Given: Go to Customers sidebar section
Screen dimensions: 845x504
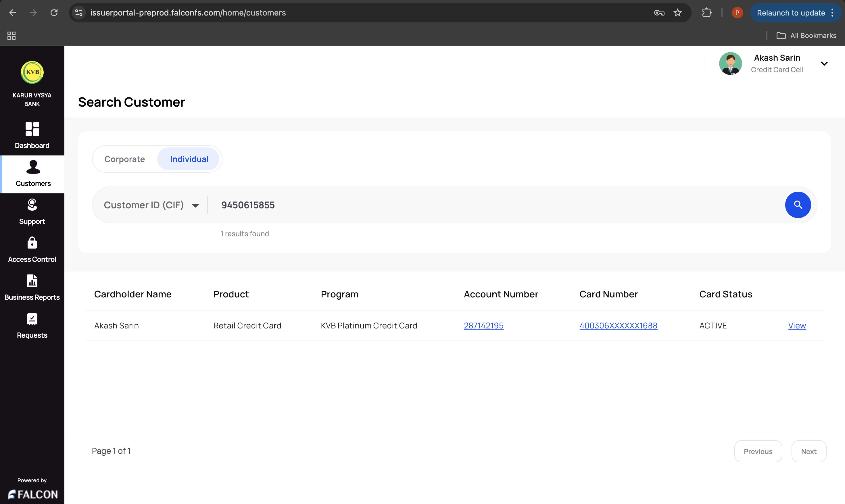Looking at the screenshot, I should tap(33, 174).
